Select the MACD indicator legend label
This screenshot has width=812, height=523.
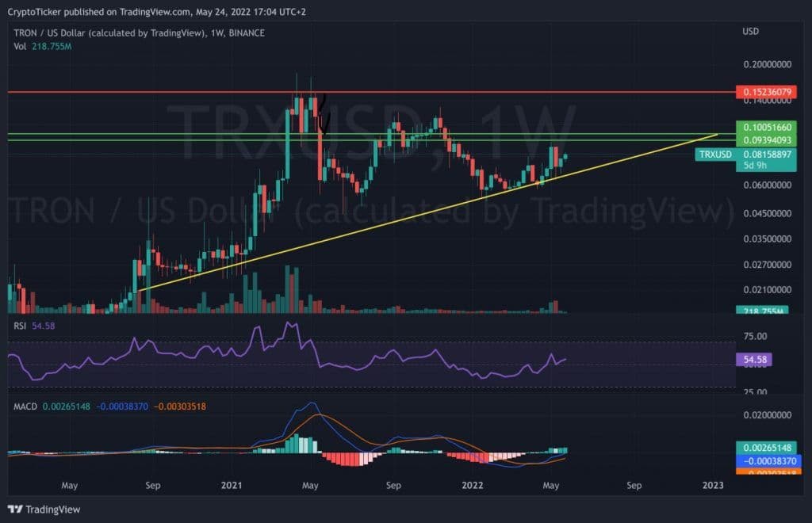pyautogui.click(x=25, y=407)
